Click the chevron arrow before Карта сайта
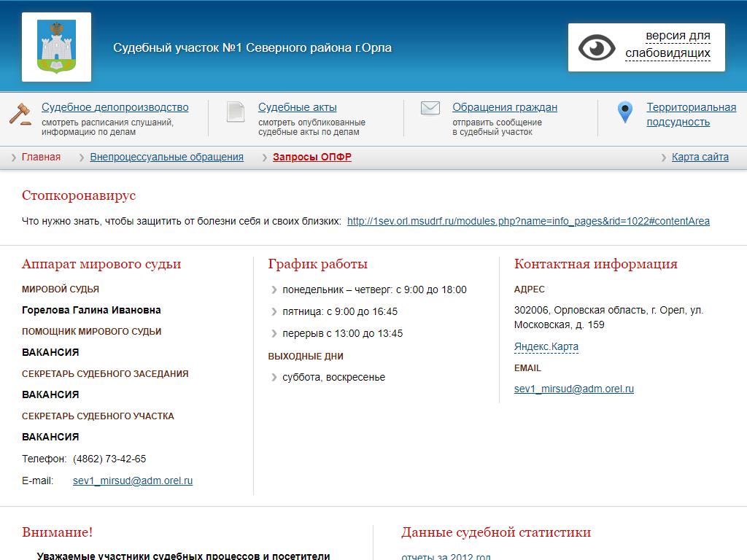 tap(664, 157)
